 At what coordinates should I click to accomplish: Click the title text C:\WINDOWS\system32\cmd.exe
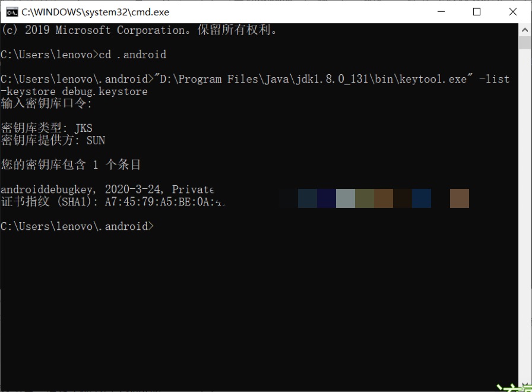[96, 12]
